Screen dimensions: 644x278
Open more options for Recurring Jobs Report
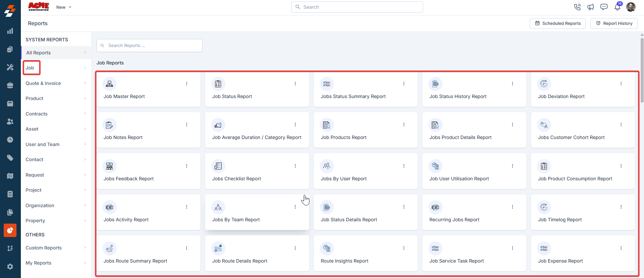click(x=513, y=207)
